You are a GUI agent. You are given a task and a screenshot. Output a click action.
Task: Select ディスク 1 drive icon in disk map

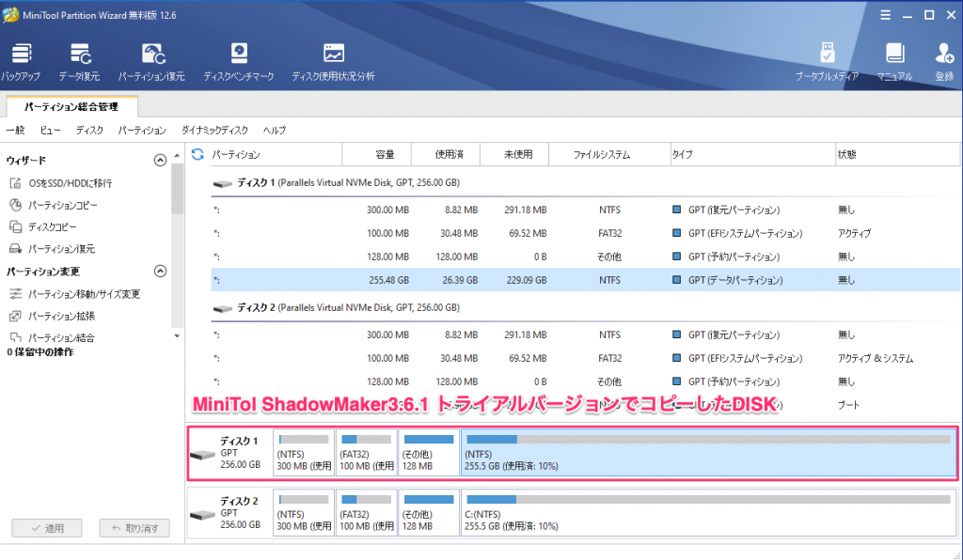[203, 455]
